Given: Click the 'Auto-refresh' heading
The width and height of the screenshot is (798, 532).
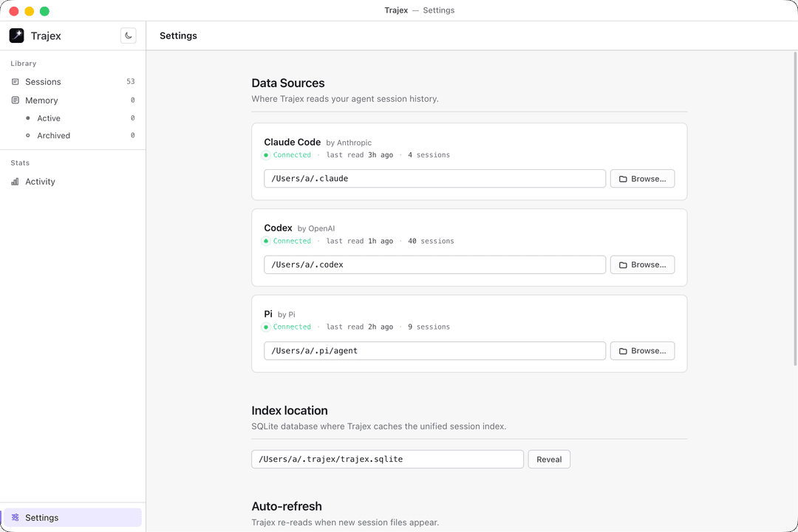Looking at the screenshot, I should tap(287, 506).
